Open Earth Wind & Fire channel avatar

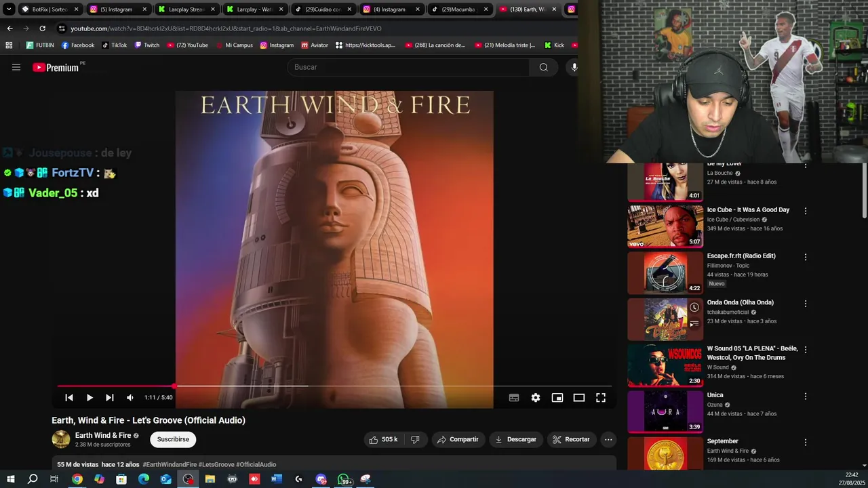[x=61, y=439]
